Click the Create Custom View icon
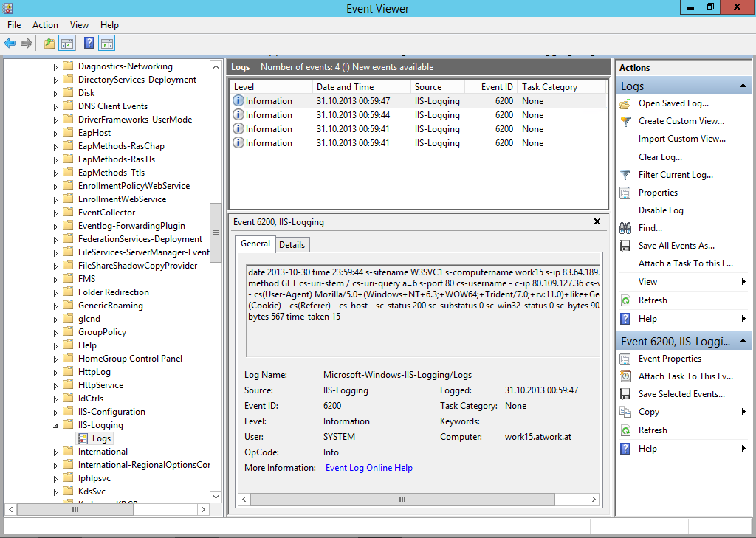The height and width of the screenshot is (538, 756). pos(625,121)
